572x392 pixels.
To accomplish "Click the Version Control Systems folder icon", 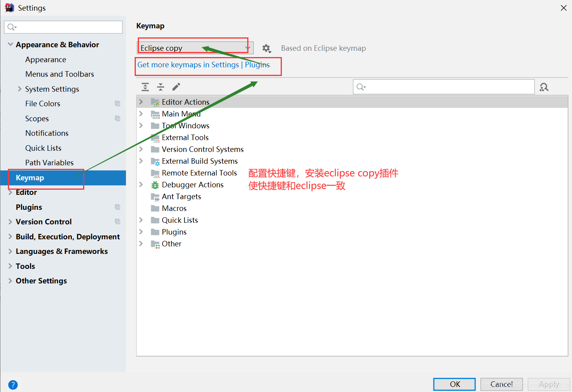I will [155, 149].
